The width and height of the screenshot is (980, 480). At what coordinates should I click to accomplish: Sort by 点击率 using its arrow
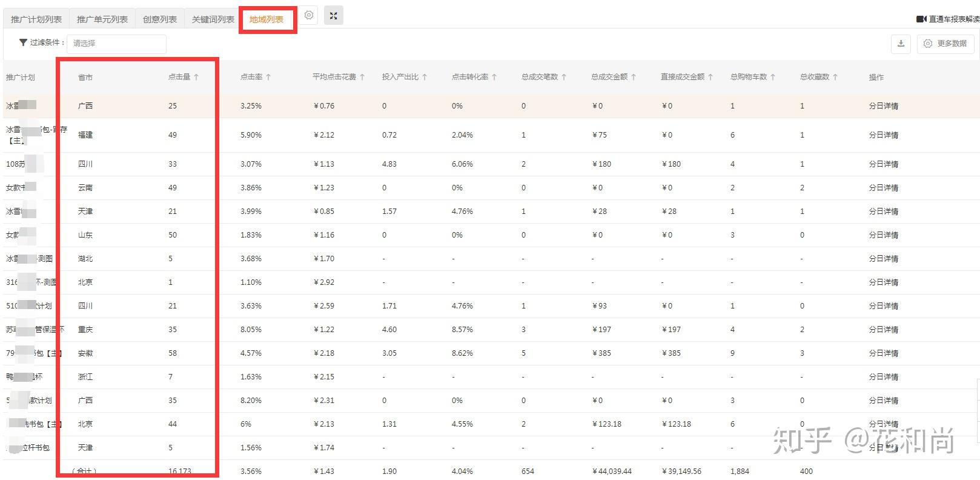pyautogui.click(x=268, y=77)
